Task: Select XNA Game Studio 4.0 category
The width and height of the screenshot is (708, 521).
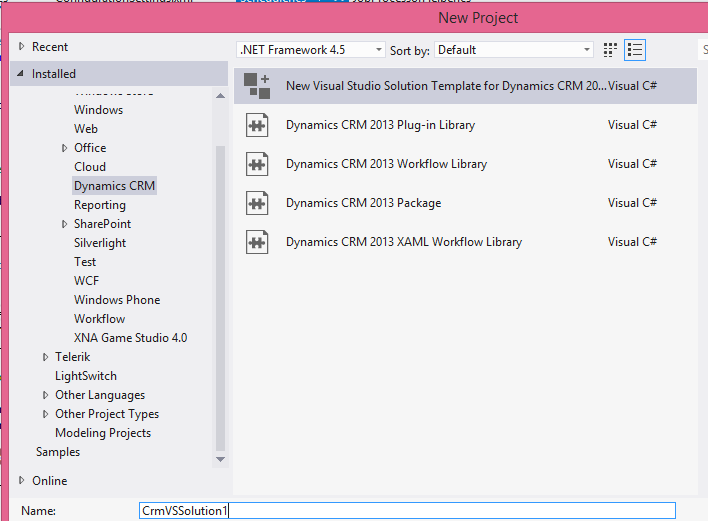Action: click(x=130, y=338)
